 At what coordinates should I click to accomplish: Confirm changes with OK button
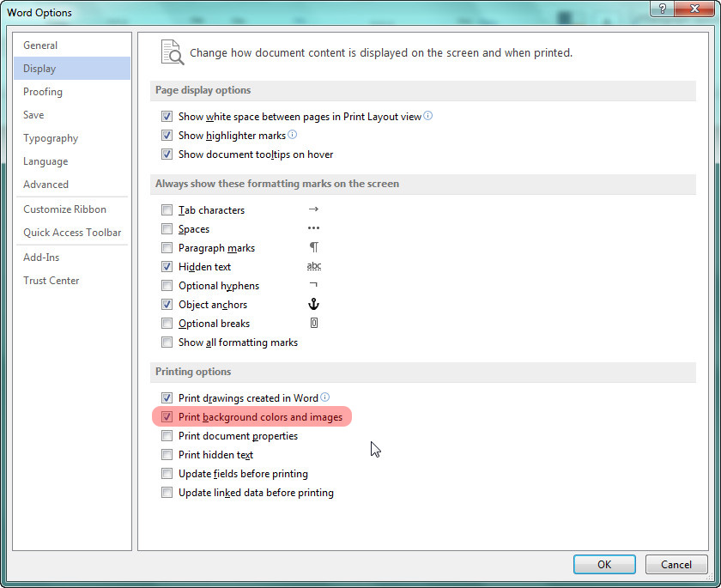[604, 564]
